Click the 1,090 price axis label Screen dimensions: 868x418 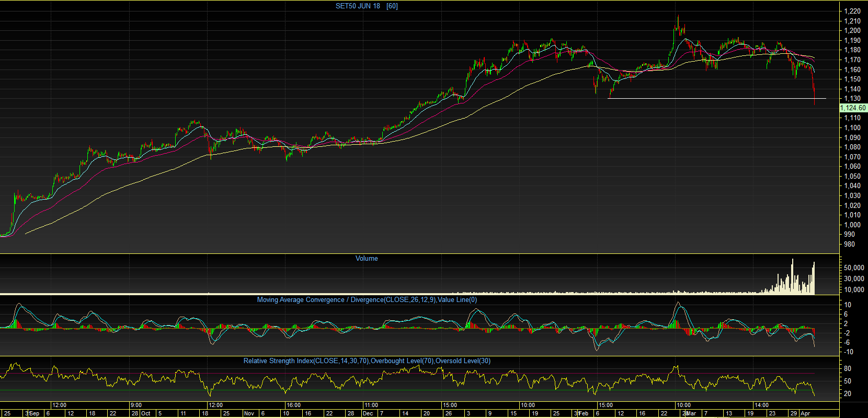click(852, 137)
